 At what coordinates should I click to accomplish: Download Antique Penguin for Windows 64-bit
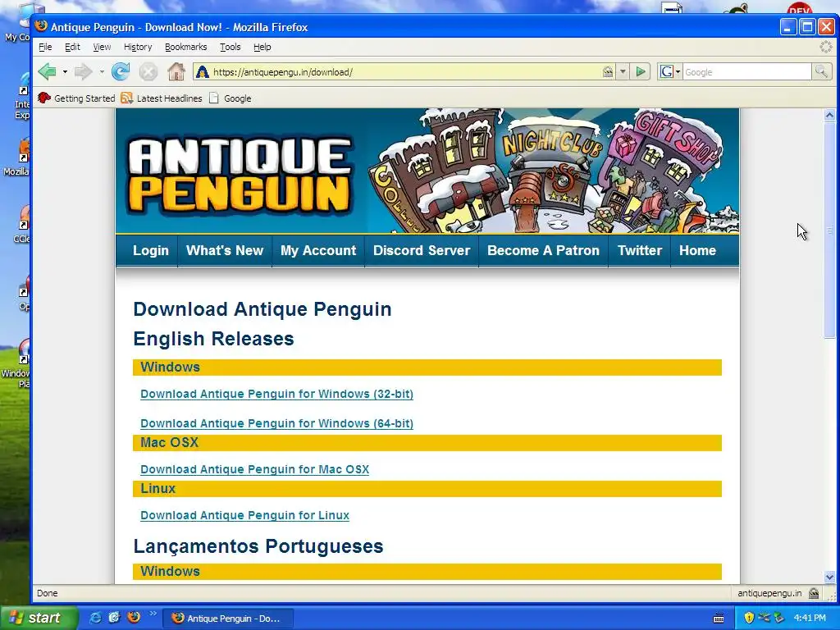[276, 423]
